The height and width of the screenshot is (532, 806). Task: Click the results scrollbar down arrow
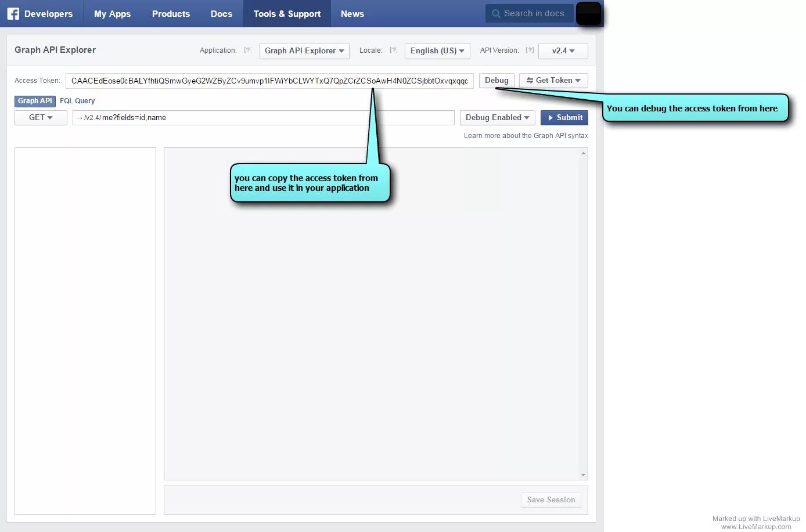coord(583,475)
